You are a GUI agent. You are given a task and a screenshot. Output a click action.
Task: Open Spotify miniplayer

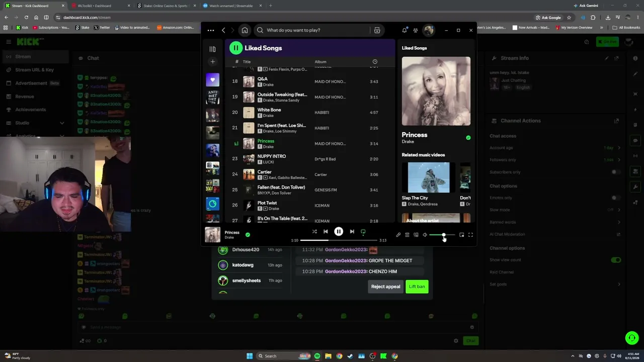[461, 235]
